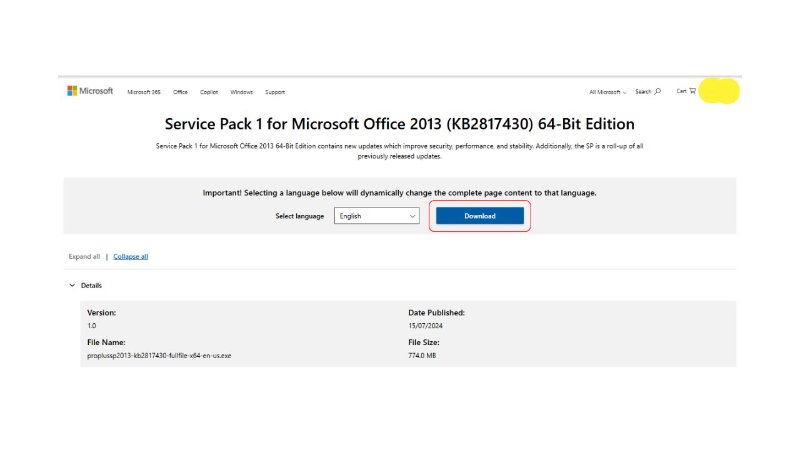Click the File Name: label
Viewport: 800px width, 450px height.
[106, 342]
